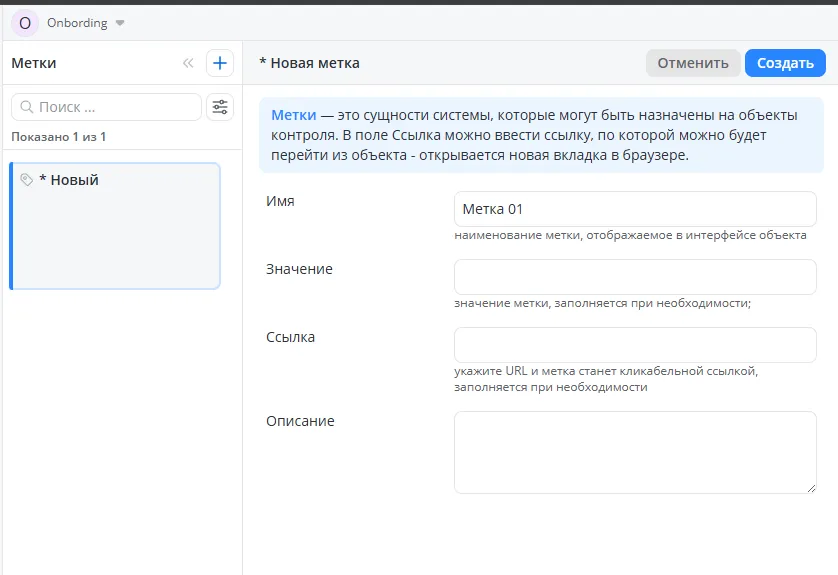This screenshot has height=575, width=838.
Task: Click the Метки sidebar heading
Action: [x=34, y=63]
